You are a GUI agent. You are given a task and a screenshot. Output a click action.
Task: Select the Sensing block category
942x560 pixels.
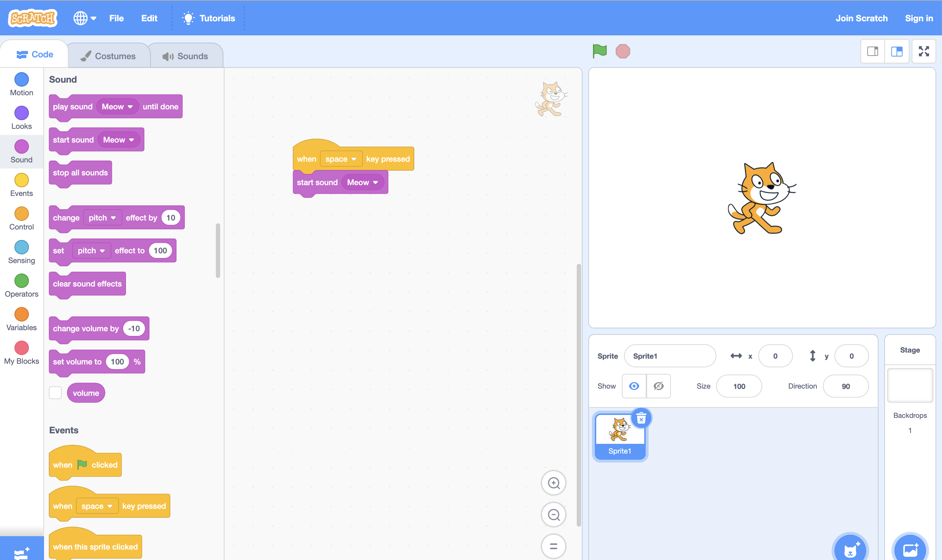(22, 253)
